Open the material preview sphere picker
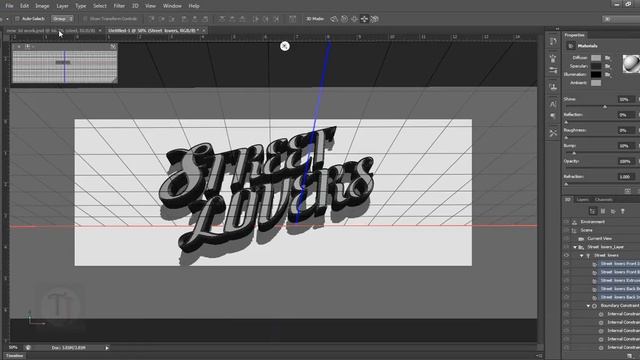The width and height of the screenshot is (640, 360). [x=631, y=64]
